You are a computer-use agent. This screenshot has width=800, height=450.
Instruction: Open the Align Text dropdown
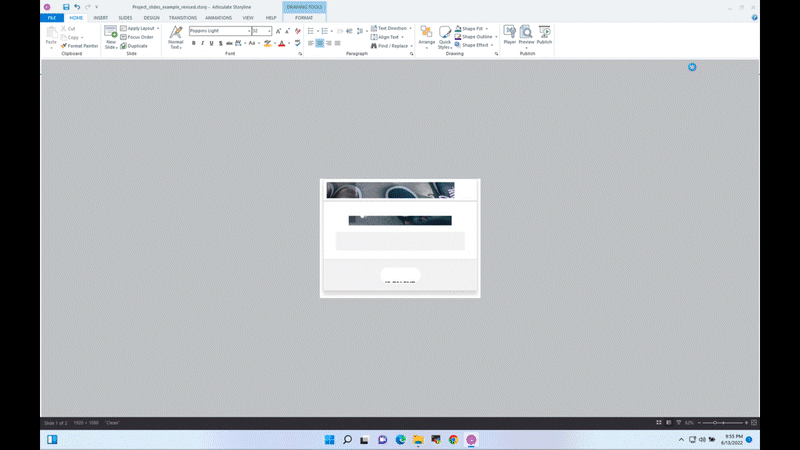point(387,37)
